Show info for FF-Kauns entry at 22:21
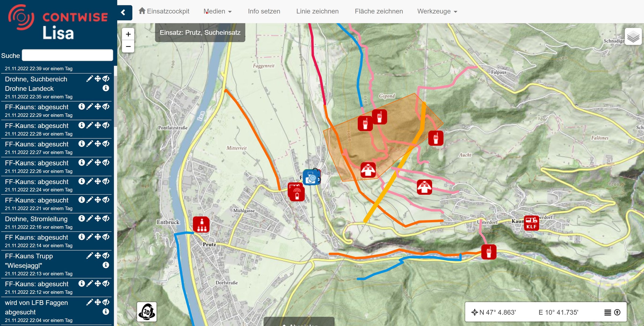This screenshot has height=326, width=644. pos(82,200)
